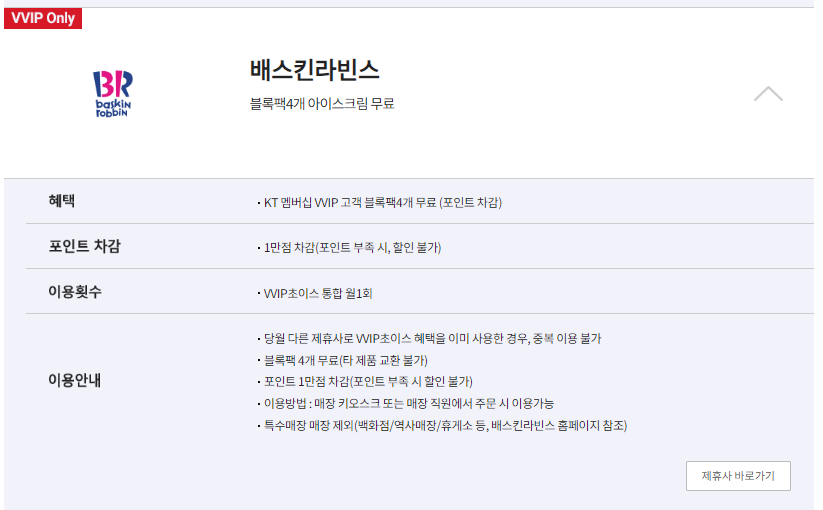Select line 이용방법 : 매장 키오스크 또는 매장 직원
This screenshot has height=510, width=823.
tap(408, 403)
